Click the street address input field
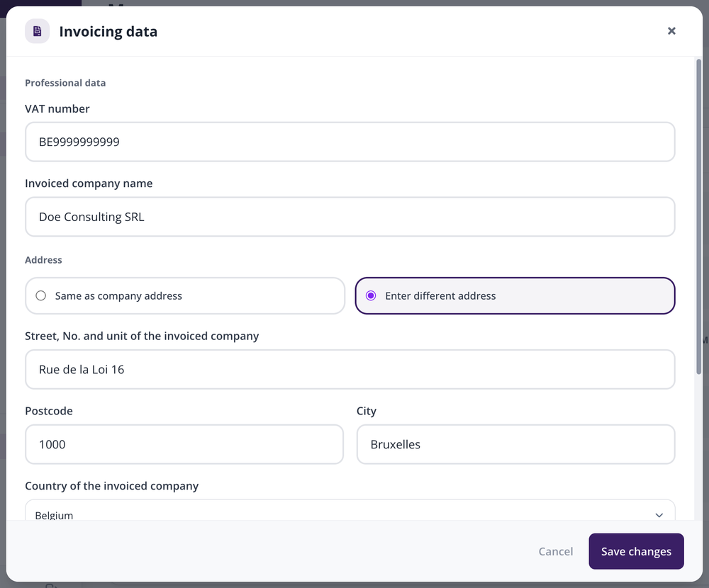 [350, 369]
